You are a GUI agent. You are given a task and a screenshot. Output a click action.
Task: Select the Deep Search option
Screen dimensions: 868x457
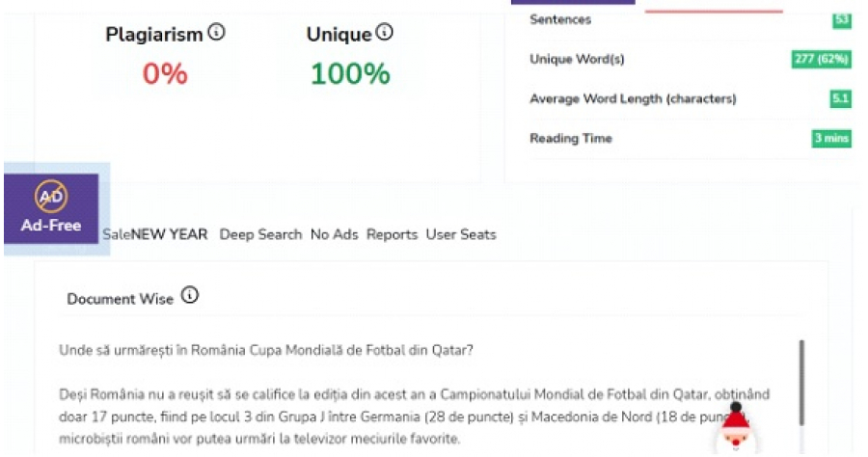[x=260, y=234]
